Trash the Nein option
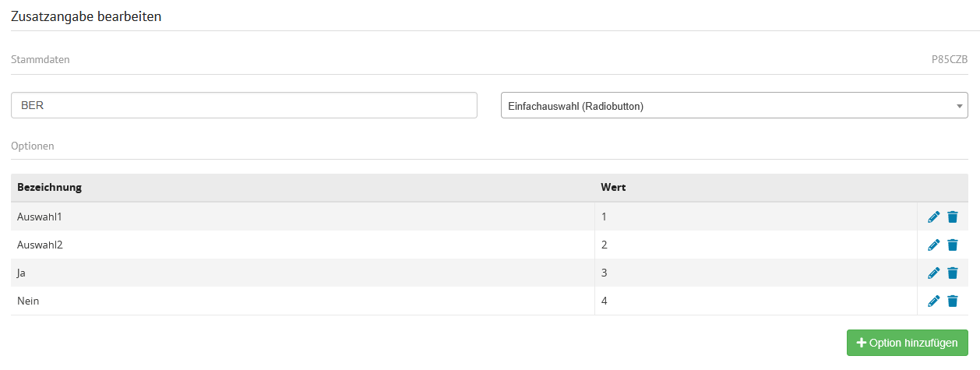The width and height of the screenshot is (980, 370). tap(952, 301)
